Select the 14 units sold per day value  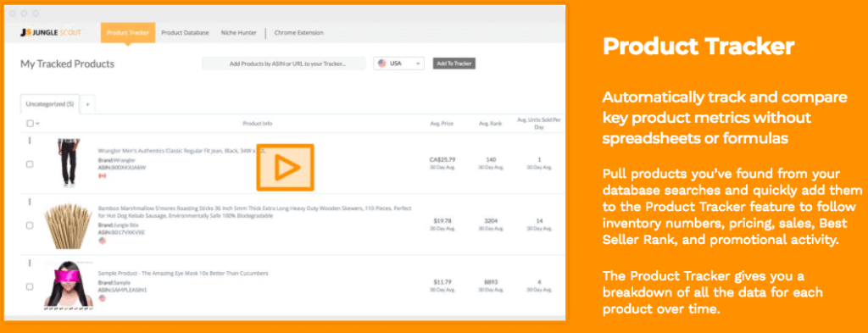coord(539,220)
